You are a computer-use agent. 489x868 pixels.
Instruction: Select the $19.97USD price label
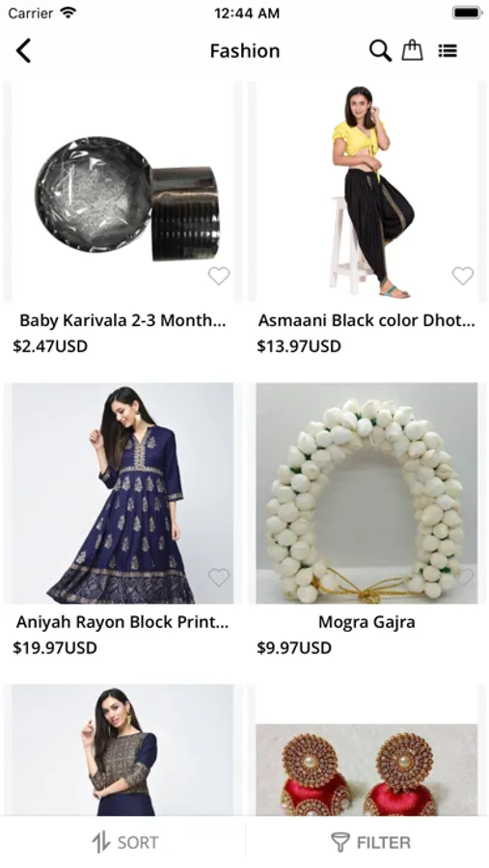(x=55, y=648)
